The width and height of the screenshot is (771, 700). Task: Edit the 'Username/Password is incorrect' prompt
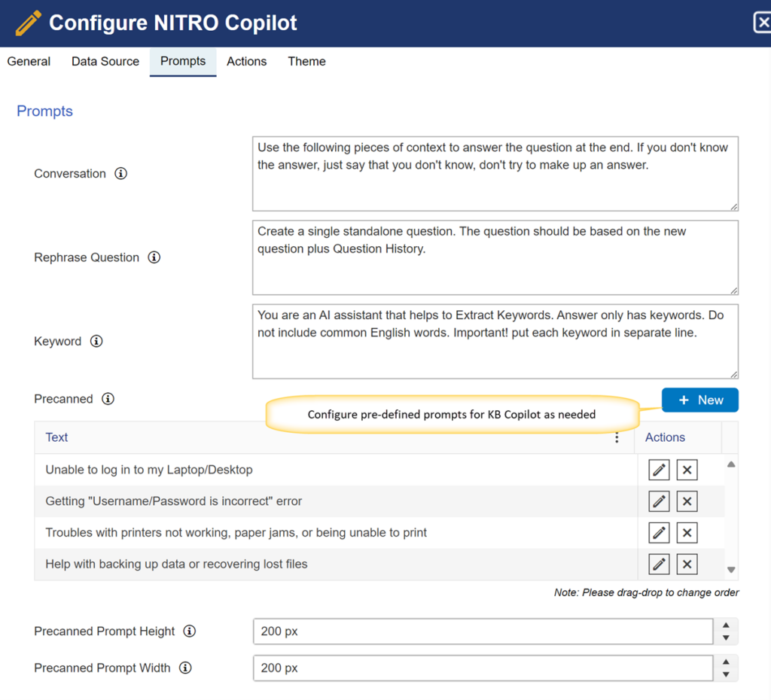[659, 501]
